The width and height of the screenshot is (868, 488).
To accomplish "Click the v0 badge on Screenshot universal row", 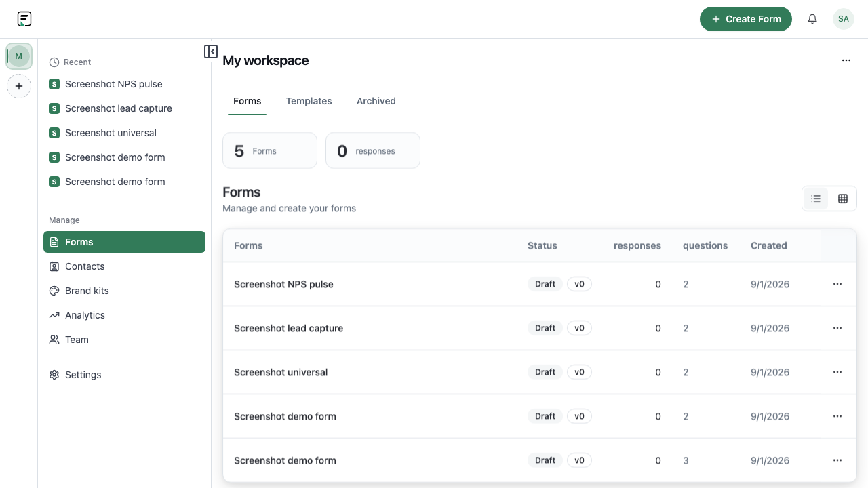I will (580, 372).
